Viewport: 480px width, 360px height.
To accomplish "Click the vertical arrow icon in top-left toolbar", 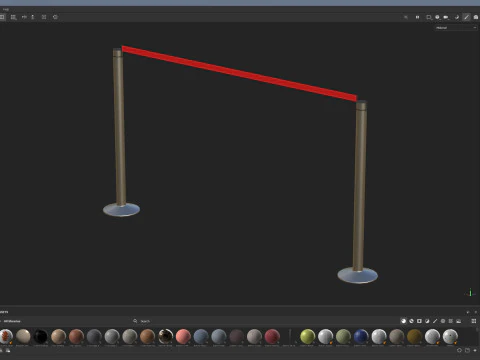I will [33, 17].
